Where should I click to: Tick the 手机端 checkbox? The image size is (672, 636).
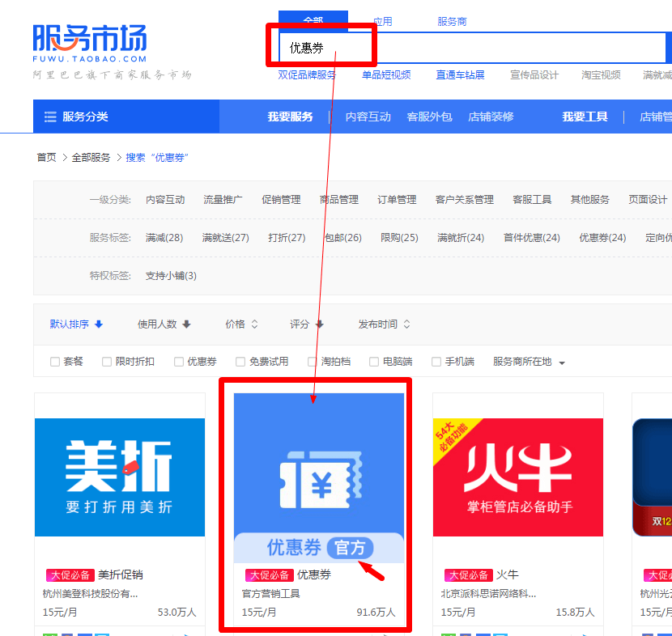436,362
